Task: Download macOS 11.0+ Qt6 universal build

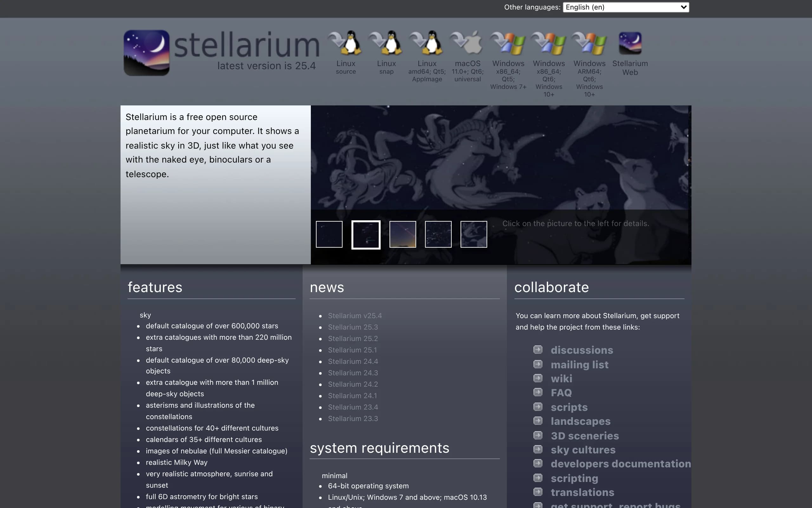Action: 468,57
